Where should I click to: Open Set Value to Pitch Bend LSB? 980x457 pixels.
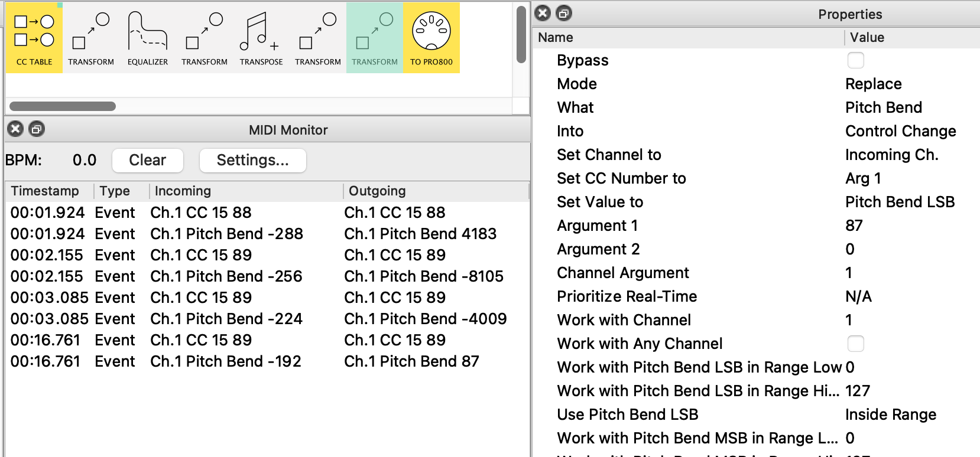tap(900, 202)
